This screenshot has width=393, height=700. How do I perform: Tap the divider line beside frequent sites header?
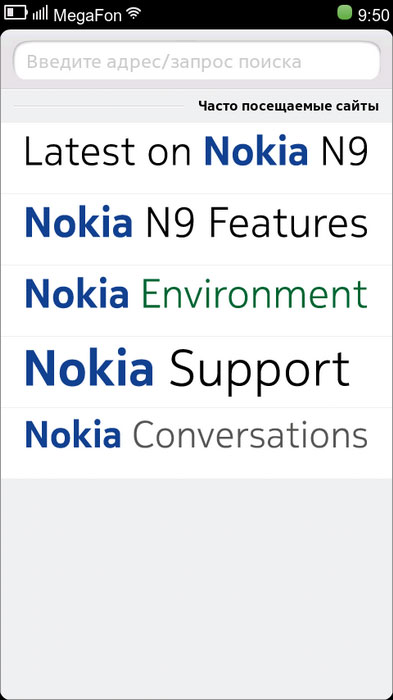(99, 106)
